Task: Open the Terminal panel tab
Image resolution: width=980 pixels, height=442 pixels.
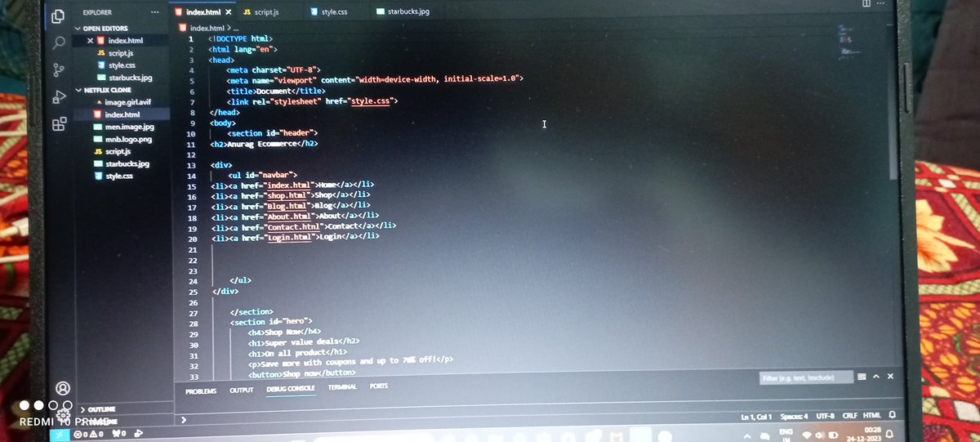Action: point(342,386)
